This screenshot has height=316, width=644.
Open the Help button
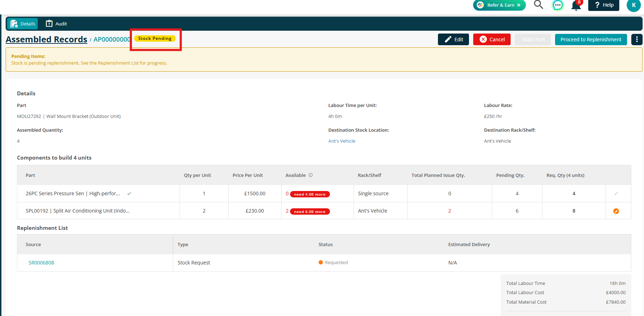click(x=603, y=5)
